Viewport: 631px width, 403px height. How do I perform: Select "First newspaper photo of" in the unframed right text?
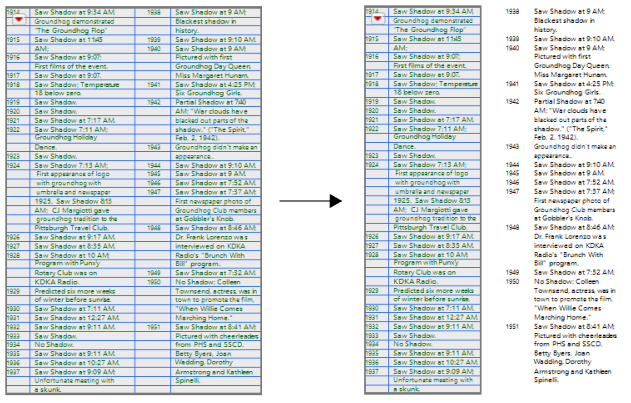572,200
